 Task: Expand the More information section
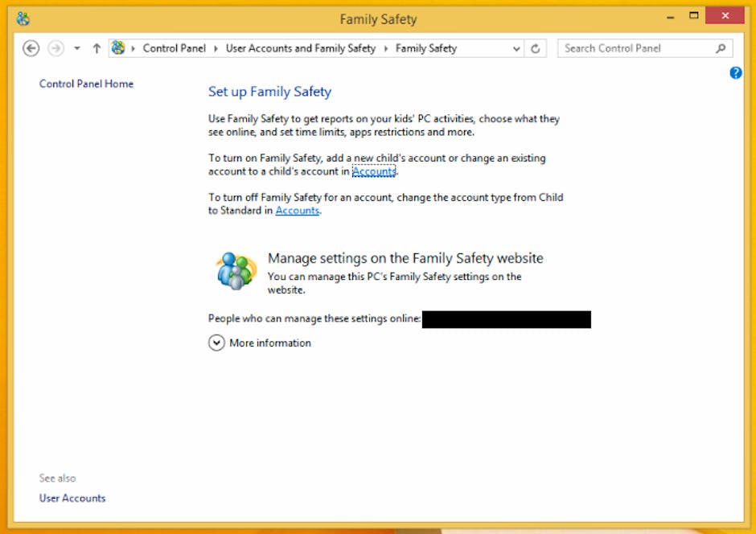[x=216, y=343]
